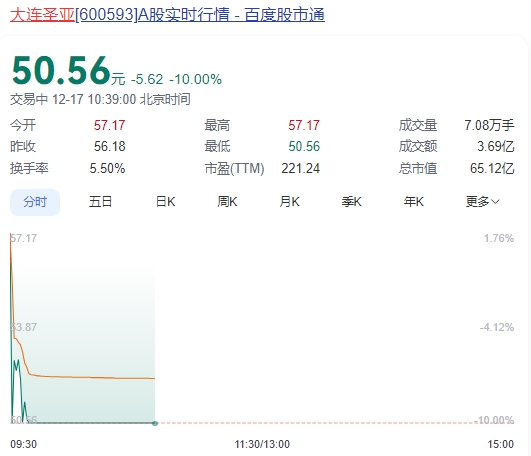The width and height of the screenshot is (531, 456).
Task: Click the 11:30/13:00 time axis label
Action: coord(262,444)
